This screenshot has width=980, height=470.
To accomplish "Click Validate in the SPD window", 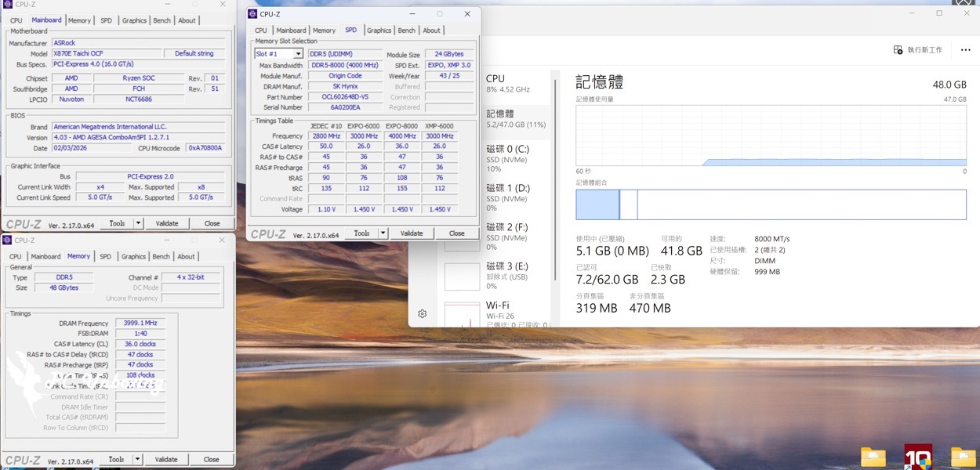I will click(x=412, y=233).
